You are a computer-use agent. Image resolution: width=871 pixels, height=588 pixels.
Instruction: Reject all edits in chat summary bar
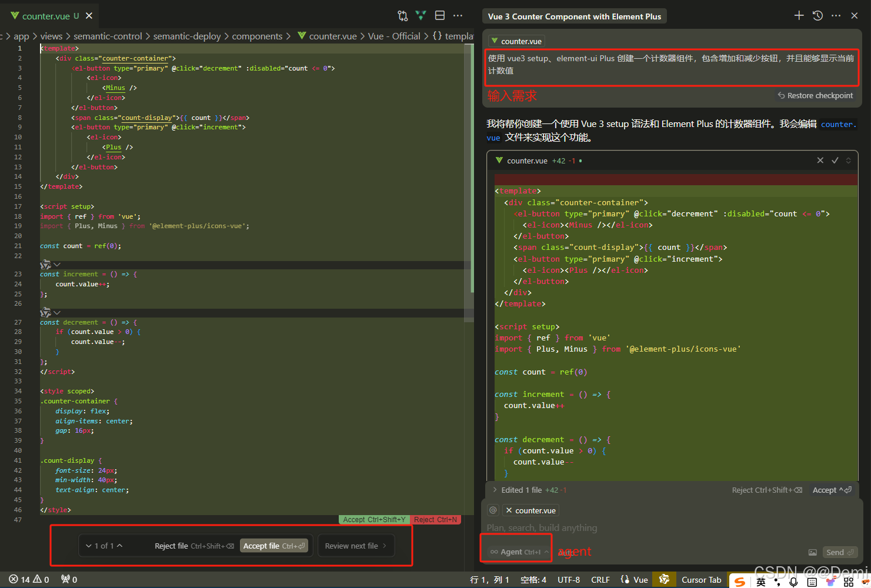click(767, 490)
